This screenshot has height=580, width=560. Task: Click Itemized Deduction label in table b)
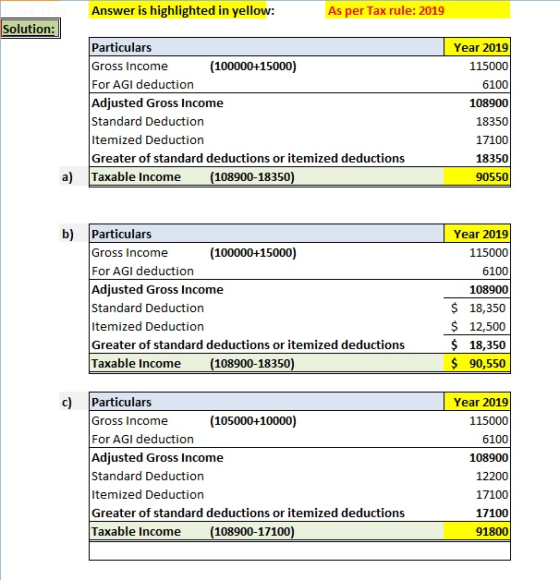click(148, 326)
